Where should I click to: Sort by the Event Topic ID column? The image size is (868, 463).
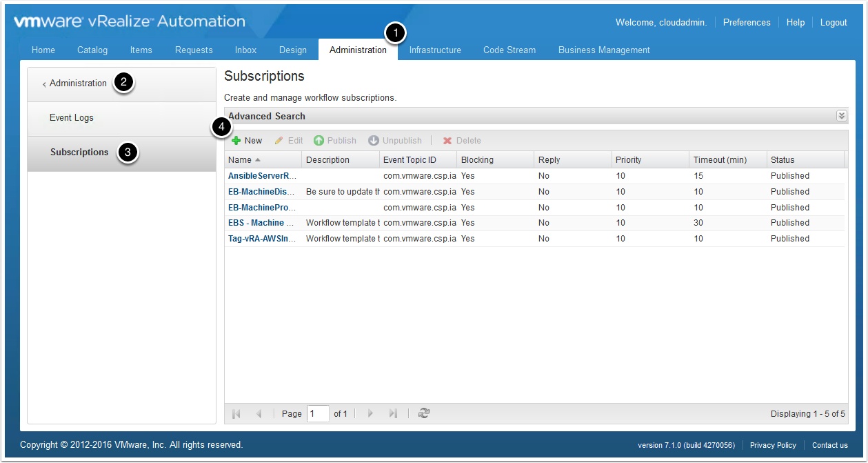coord(418,160)
